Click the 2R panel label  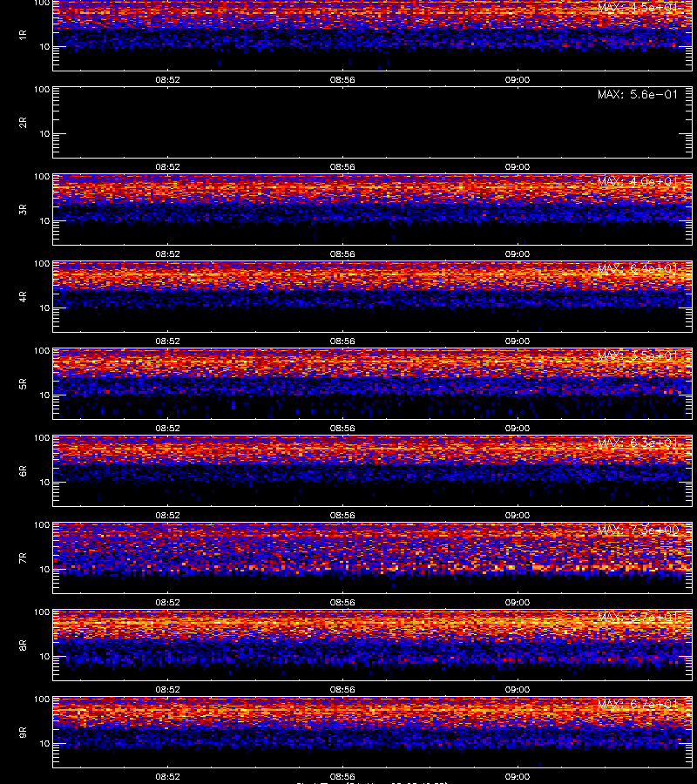23,123
